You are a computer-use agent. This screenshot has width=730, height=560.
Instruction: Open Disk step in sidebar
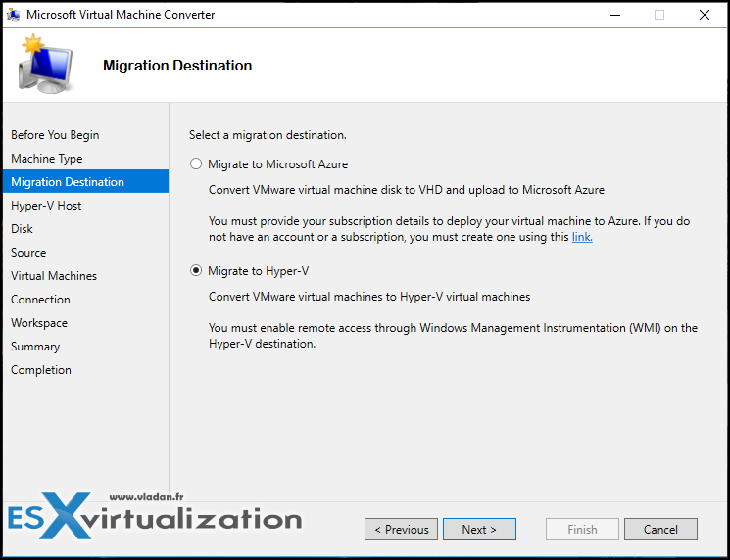coord(22,229)
